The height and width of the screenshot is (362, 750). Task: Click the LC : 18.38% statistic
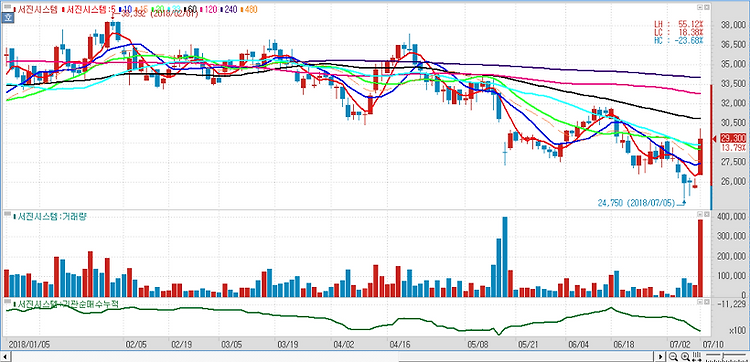(679, 32)
